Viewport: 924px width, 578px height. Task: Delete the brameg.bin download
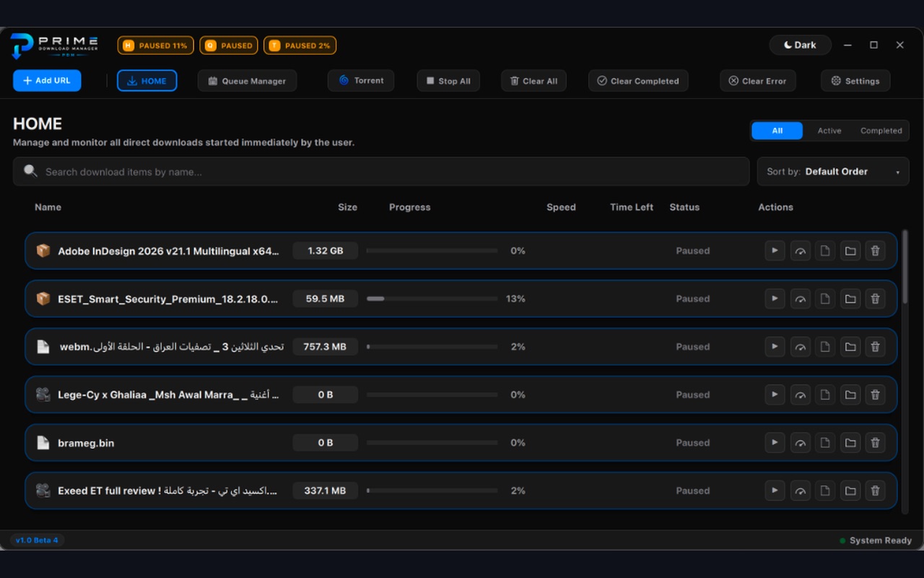(875, 443)
